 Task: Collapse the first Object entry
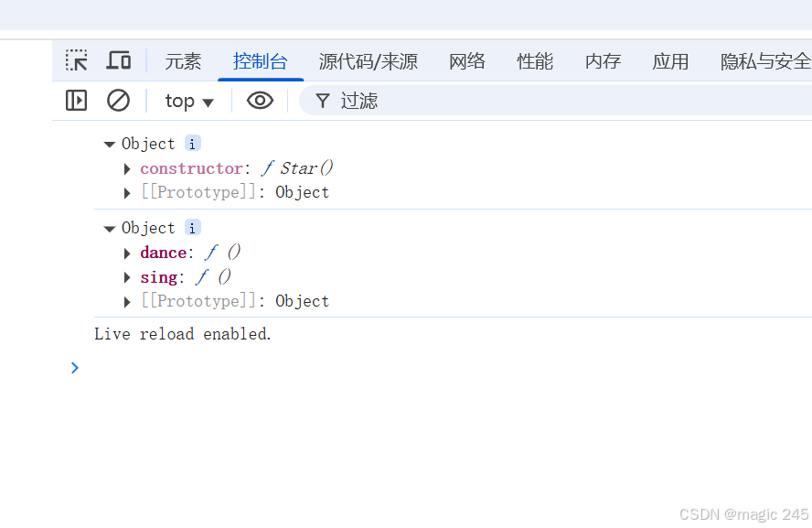pyautogui.click(x=109, y=145)
